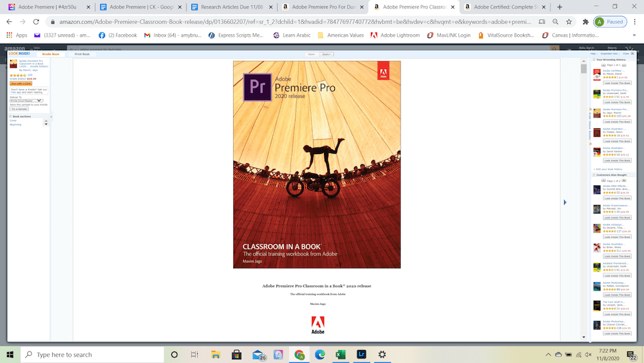Switch to the Research Articles Due tab
This screenshot has height=363, width=644.
click(232, 7)
